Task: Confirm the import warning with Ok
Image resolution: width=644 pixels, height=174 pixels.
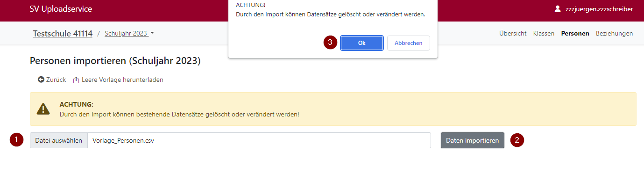Action: pos(362,43)
